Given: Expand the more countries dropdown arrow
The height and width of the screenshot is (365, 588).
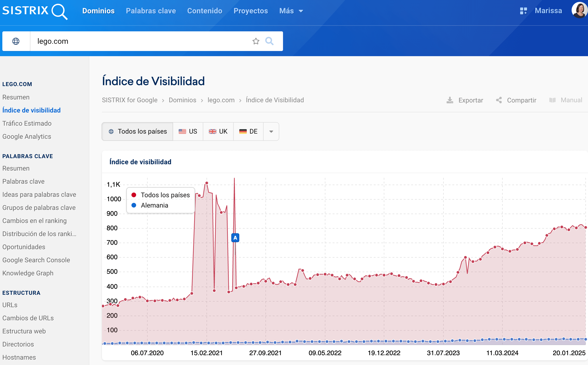Looking at the screenshot, I should tap(271, 131).
